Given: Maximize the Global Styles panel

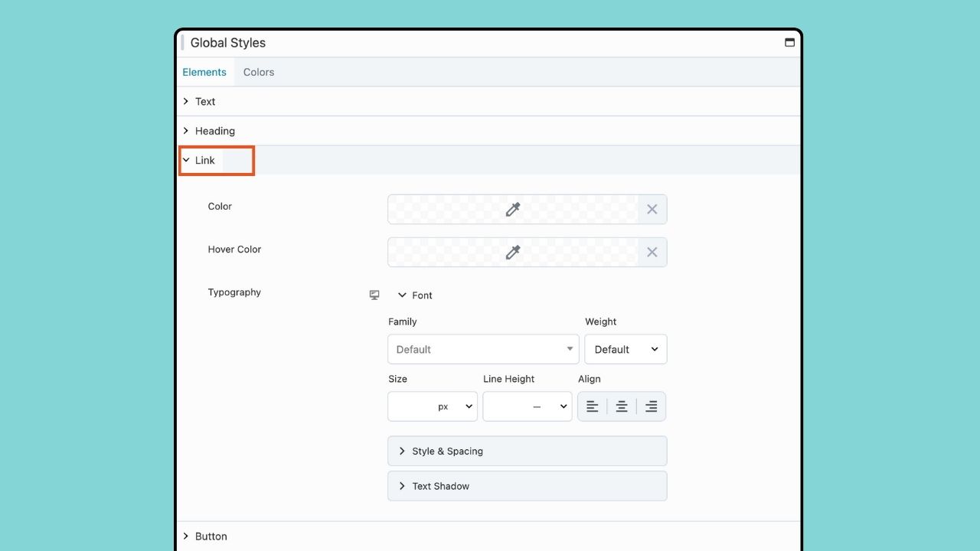Looking at the screenshot, I should (x=789, y=43).
